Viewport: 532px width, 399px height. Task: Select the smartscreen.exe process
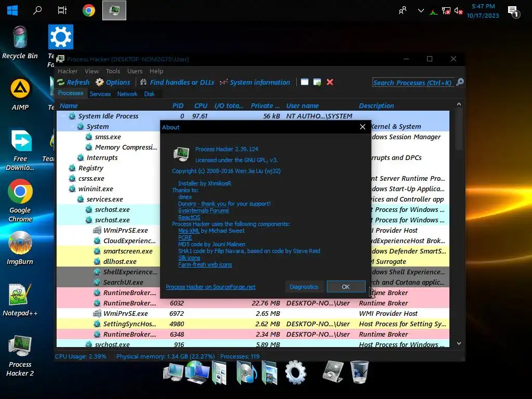128,251
